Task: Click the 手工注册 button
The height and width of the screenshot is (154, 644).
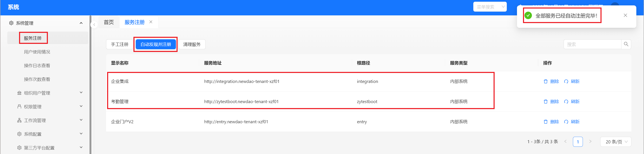Action: click(x=120, y=44)
